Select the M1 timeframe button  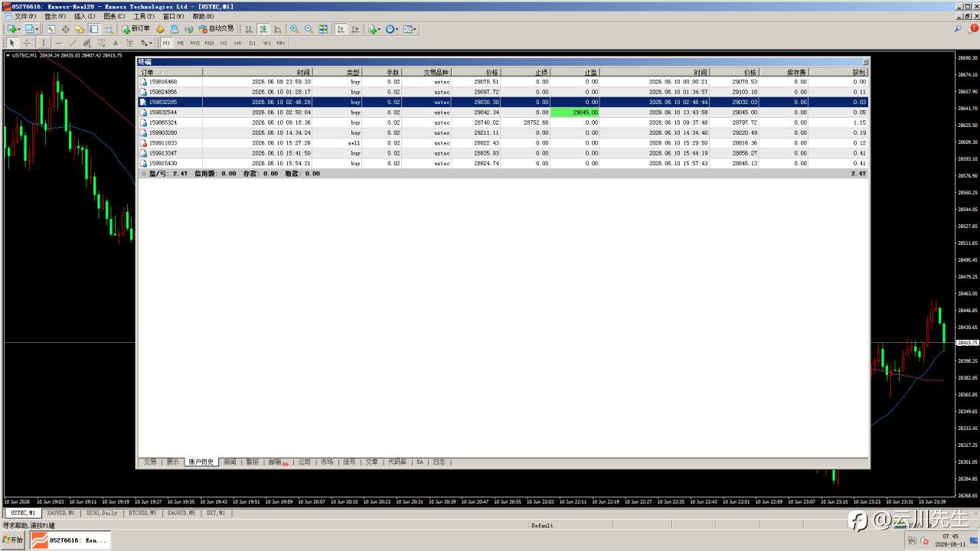(x=166, y=43)
